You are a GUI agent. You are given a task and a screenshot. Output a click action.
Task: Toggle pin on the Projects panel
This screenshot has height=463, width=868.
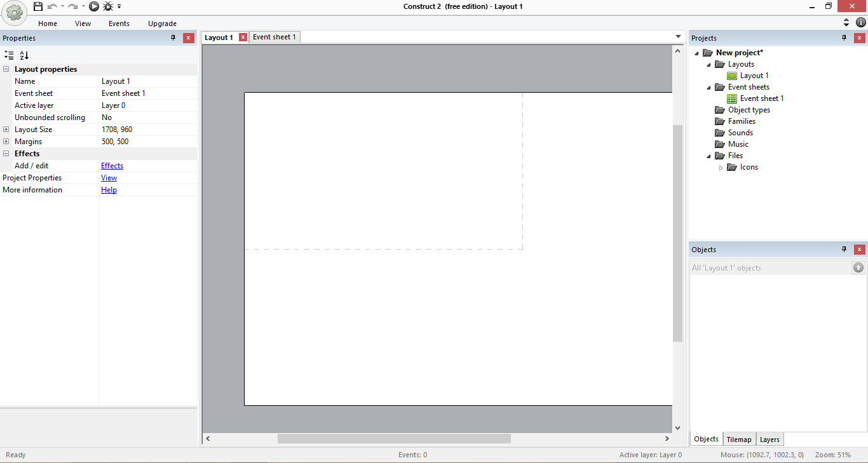pyautogui.click(x=844, y=38)
